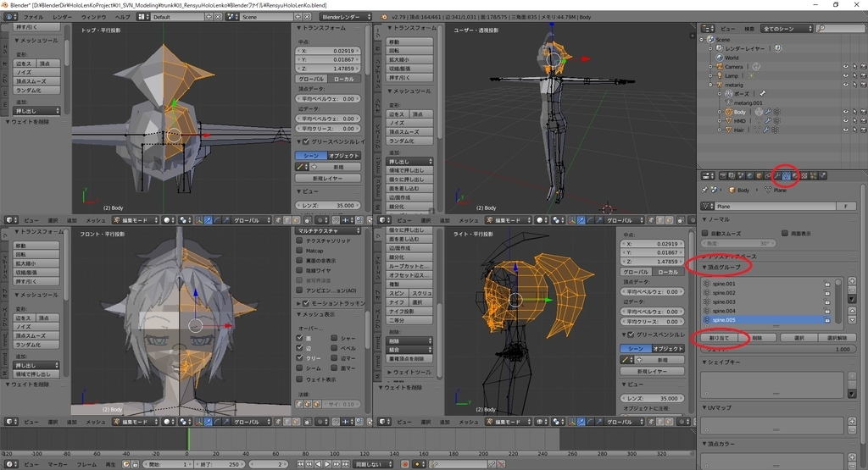The width and height of the screenshot is (868, 470).
Task: Toggle visibility eye for the Hair mesh
Action: (x=846, y=130)
